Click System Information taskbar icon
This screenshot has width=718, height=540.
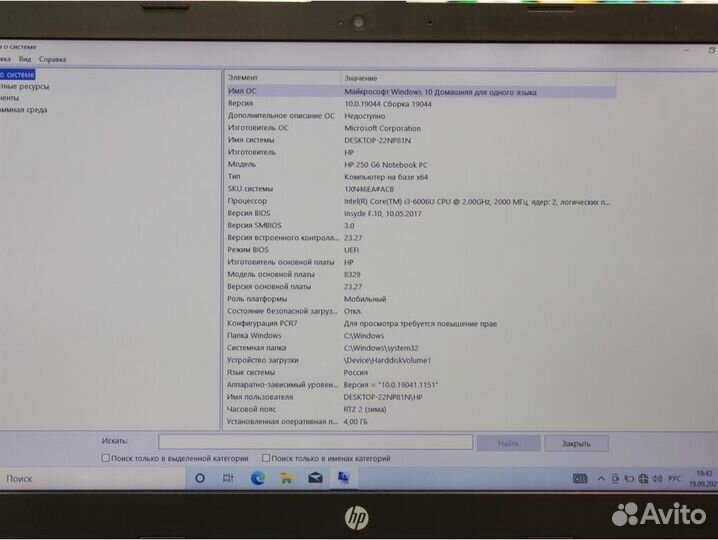(x=343, y=478)
